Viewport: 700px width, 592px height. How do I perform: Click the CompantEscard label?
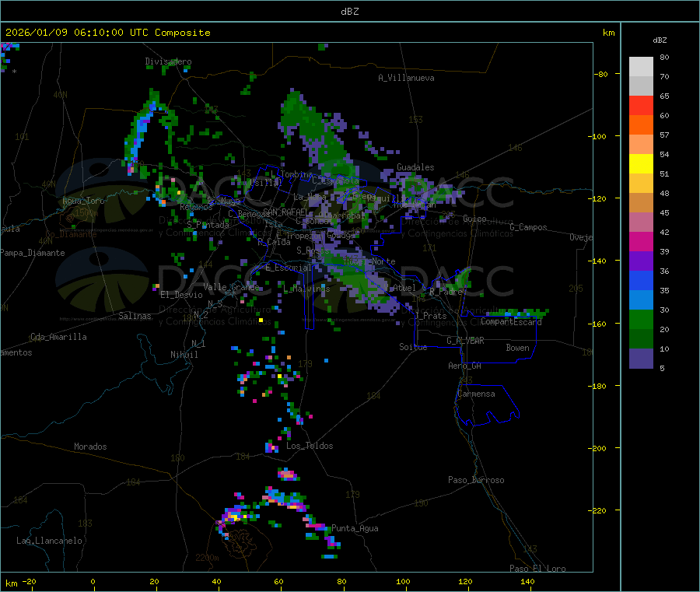coord(511,321)
